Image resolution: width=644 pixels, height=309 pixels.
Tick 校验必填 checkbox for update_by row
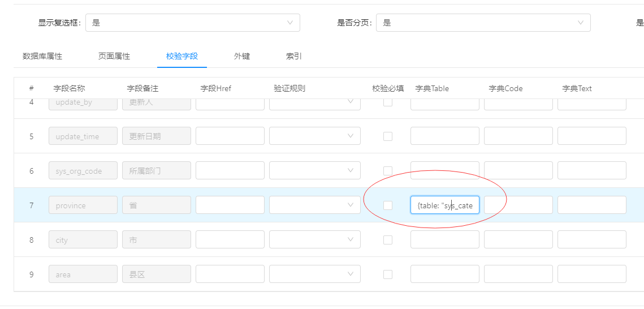[x=388, y=102]
